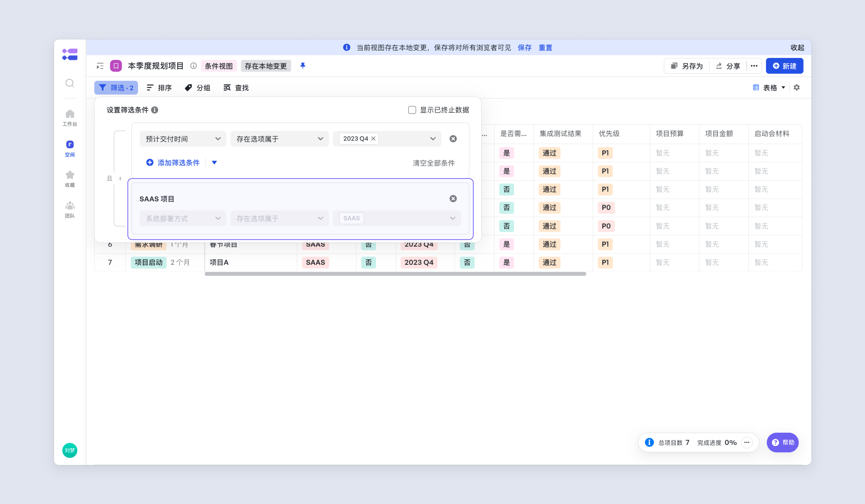
Task: Click the app logo at top left
Action: pyautogui.click(x=70, y=54)
